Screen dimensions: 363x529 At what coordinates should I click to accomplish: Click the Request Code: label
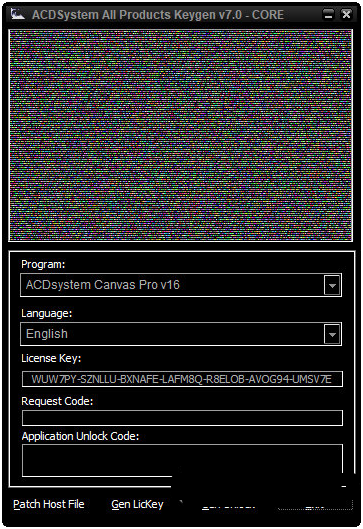click(57, 401)
